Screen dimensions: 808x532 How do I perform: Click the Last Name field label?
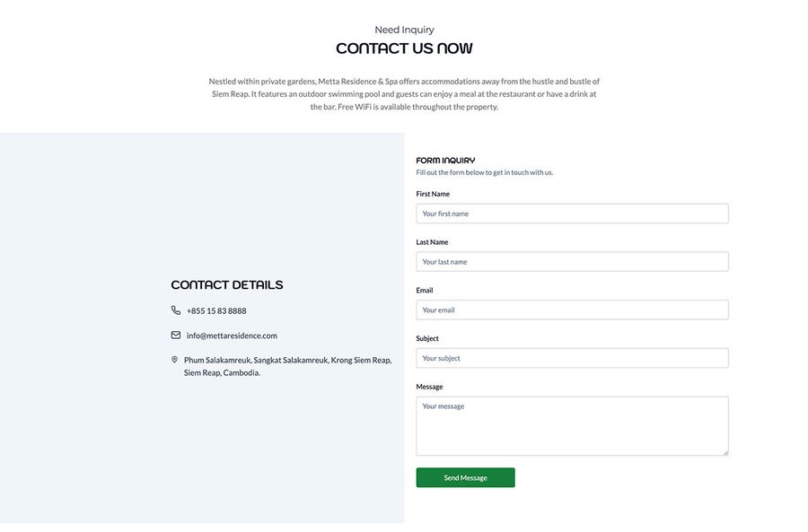tap(432, 242)
